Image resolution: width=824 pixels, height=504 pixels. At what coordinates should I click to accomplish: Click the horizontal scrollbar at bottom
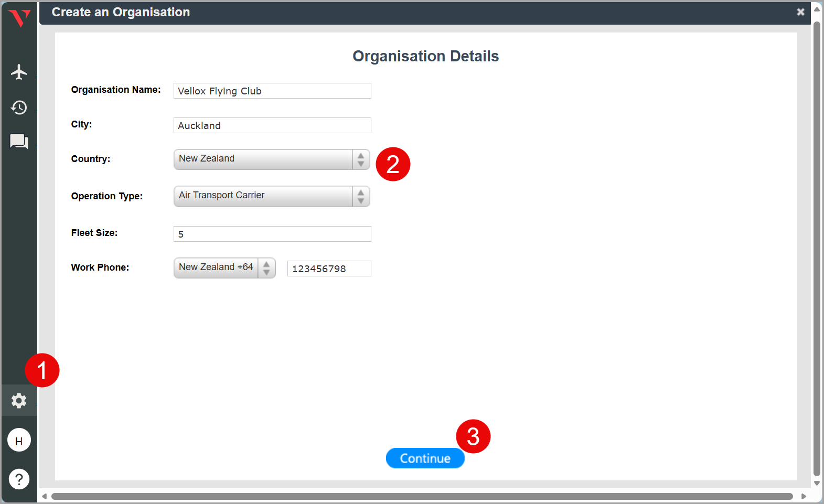click(x=422, y=496)
